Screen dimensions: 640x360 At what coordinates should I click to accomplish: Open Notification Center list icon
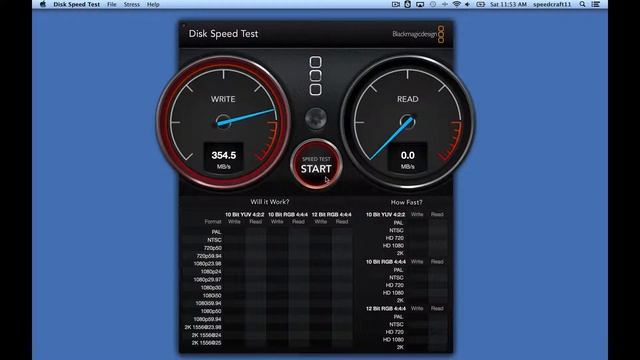(596, 4)
